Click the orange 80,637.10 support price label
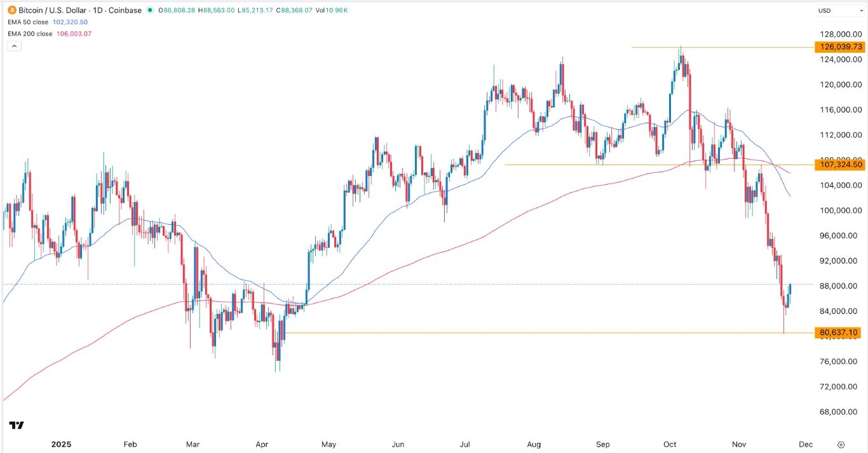The image size is (868, 453). tap(839, 332)
